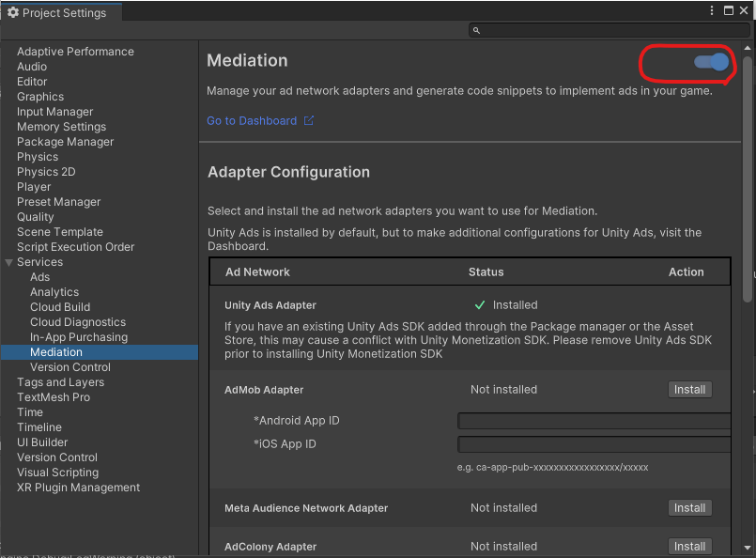756x558 pixels.
Task: Open Preset Manager settings
Action: click(x=59, y=202)
